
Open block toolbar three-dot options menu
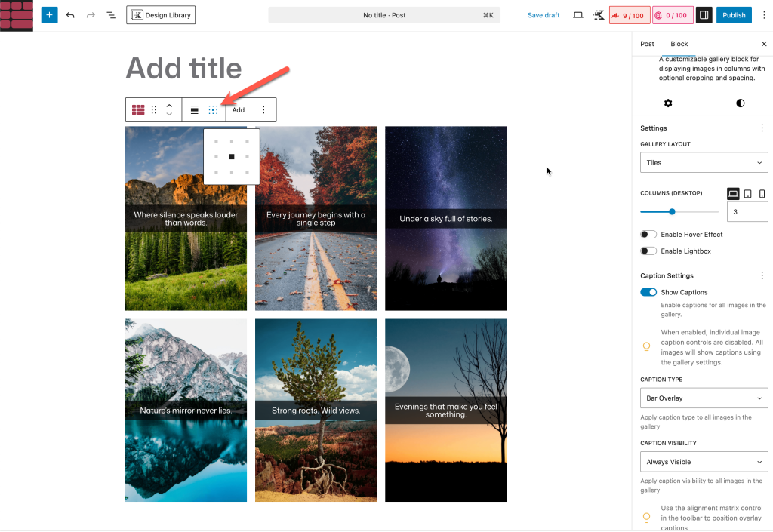[x=263, y=110]
